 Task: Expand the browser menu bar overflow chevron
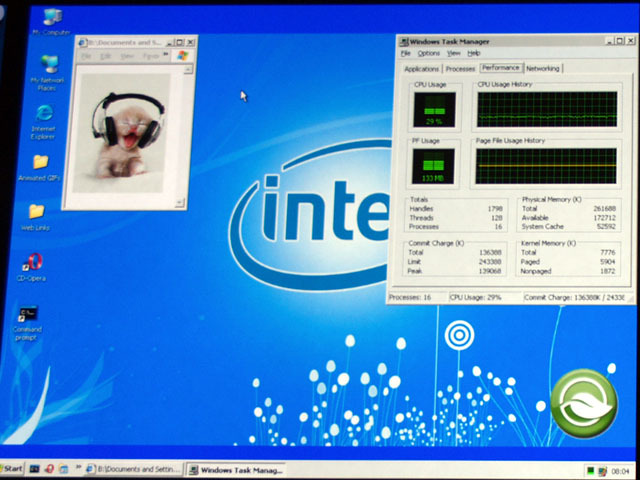click(x=166, y=55)
